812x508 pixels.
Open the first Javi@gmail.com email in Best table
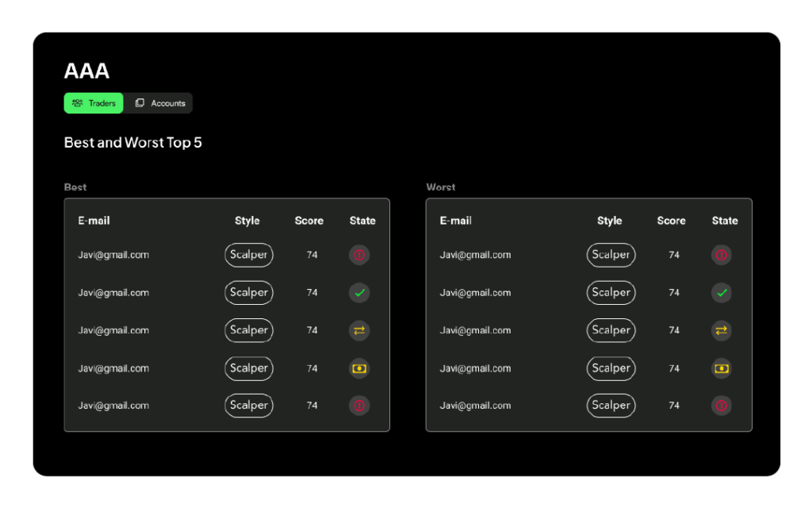tap(113, 255)
